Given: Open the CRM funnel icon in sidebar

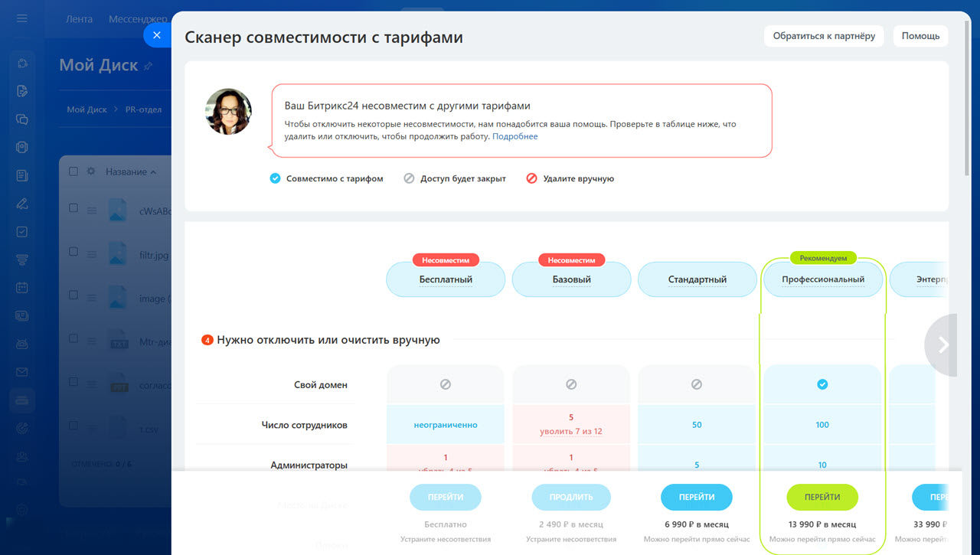Looking at the screenshot, I should click(21, 260).
